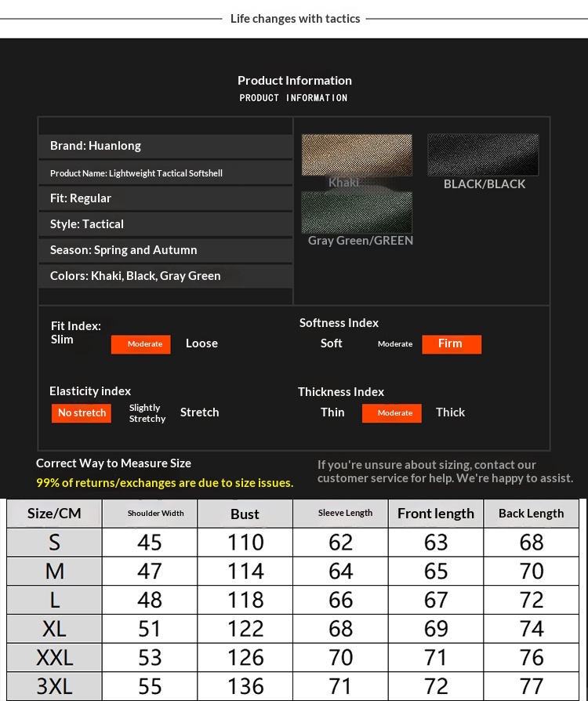
Task: Select Moderate under Thickness Index
Action: pyautogui.click(x=392, y=413)
